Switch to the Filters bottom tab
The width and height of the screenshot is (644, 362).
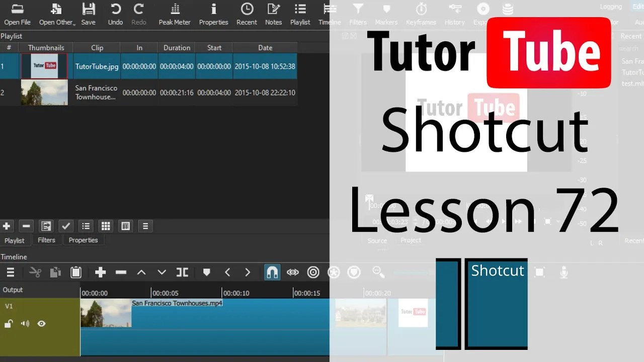tap(46, 240)
